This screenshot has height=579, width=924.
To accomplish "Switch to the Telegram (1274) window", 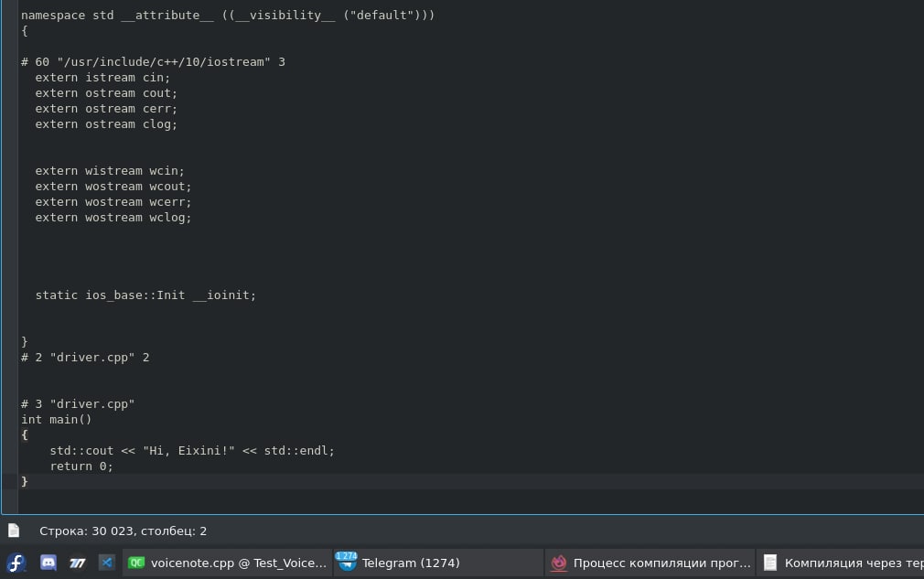I will pos(438,563).
